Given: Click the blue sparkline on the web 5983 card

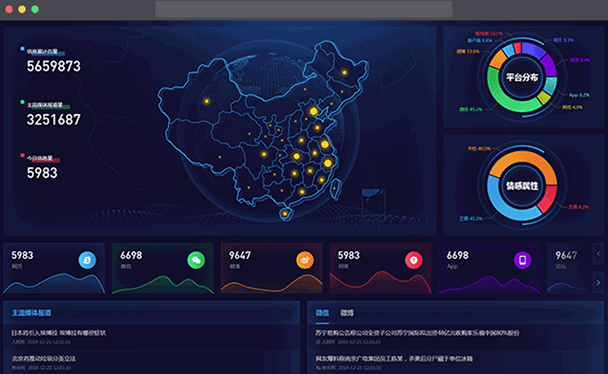Looking at the screenshot, I should click(x=54, y=284).
